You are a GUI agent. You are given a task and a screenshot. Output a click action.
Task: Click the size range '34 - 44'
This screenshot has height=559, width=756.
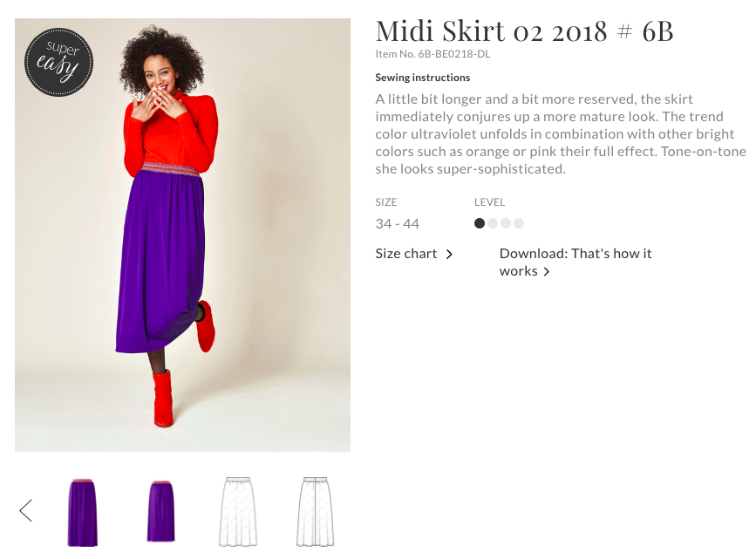click(398, 224)
